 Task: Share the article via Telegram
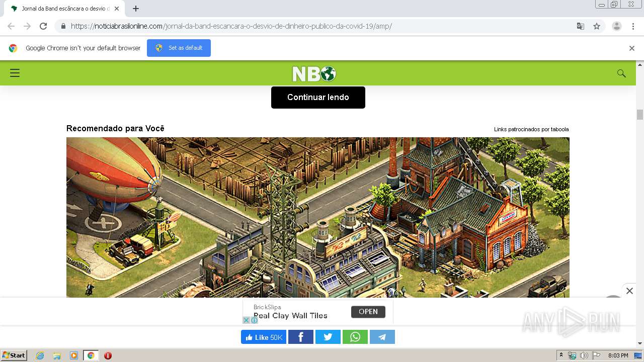pyautogui.click(x=382, y=337)
